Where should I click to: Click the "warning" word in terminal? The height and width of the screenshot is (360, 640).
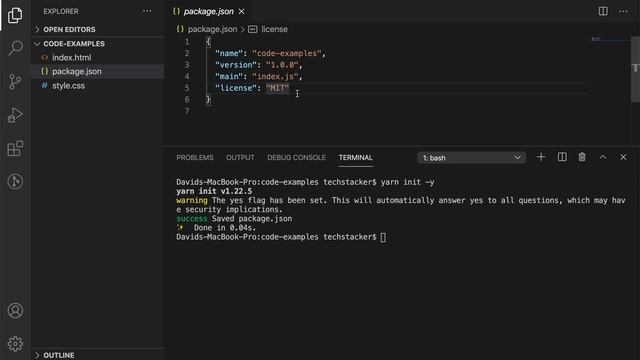(x=191, y=200)
